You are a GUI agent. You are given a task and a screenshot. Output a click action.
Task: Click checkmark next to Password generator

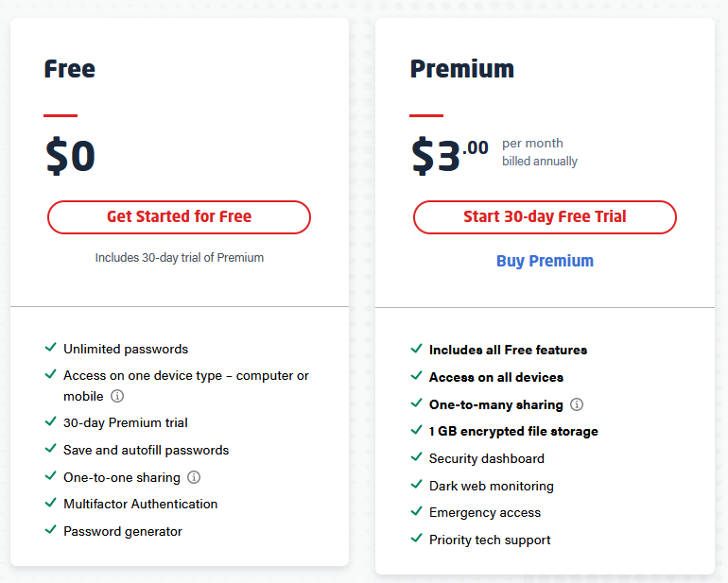pyautogui.click(x=51, y=530)
